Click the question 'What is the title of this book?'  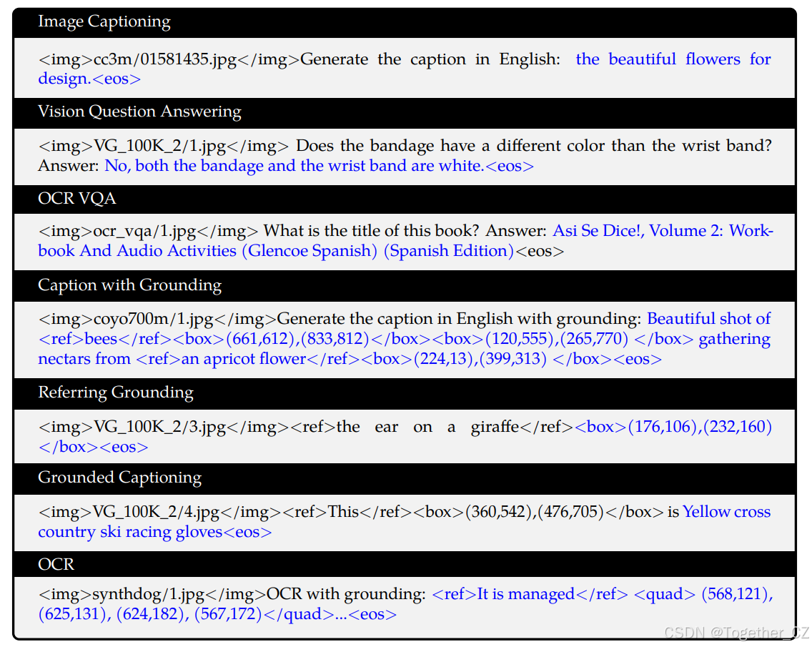coord(372,230)
